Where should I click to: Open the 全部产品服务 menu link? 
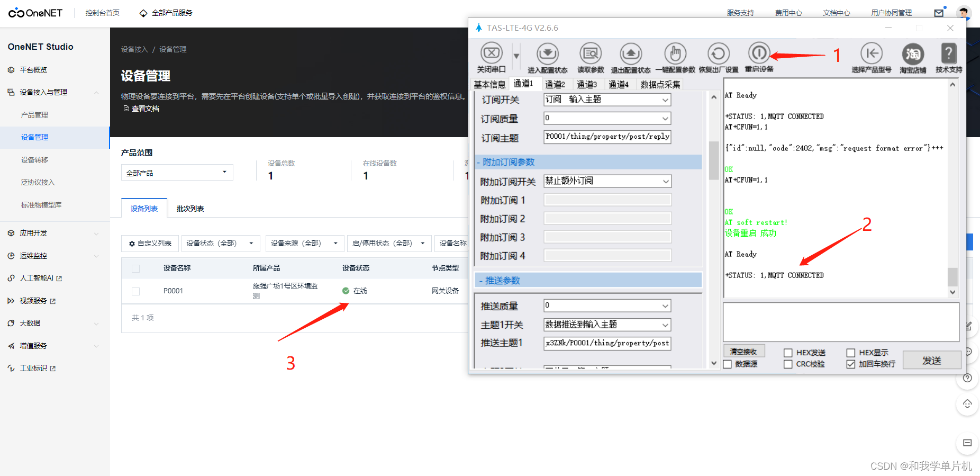point(166,13)
